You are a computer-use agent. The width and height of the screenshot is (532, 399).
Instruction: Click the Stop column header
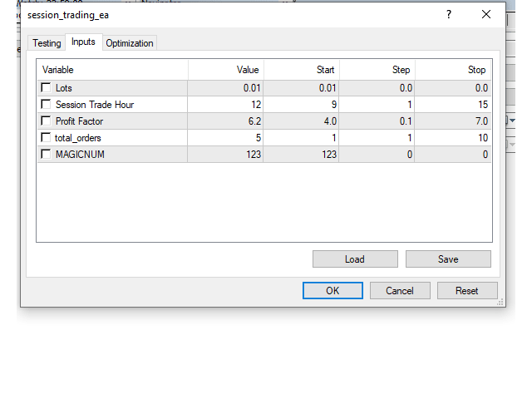(453, 70)
